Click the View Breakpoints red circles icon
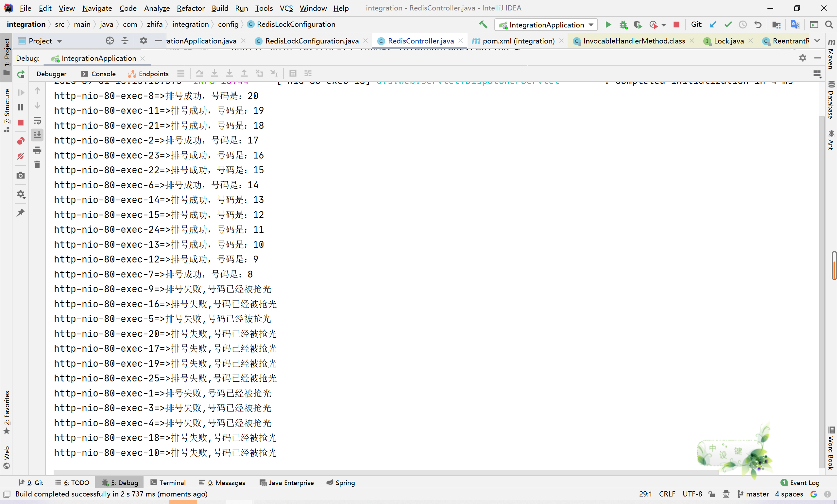 pos(21,141)
